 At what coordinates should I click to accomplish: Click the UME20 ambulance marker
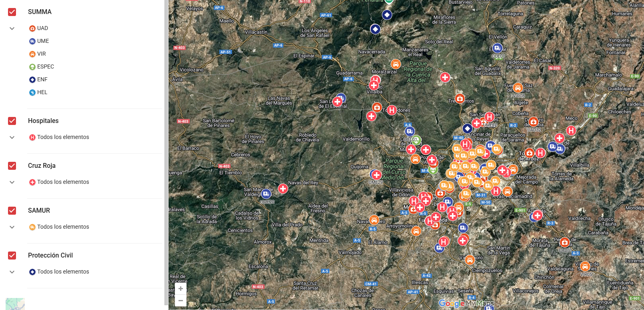point(266,194)
